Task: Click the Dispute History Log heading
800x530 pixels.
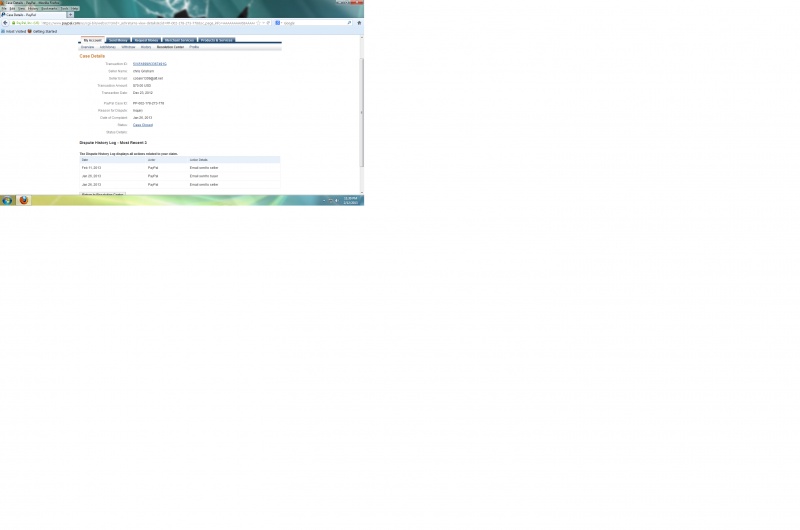Action: tap(113, 143)
